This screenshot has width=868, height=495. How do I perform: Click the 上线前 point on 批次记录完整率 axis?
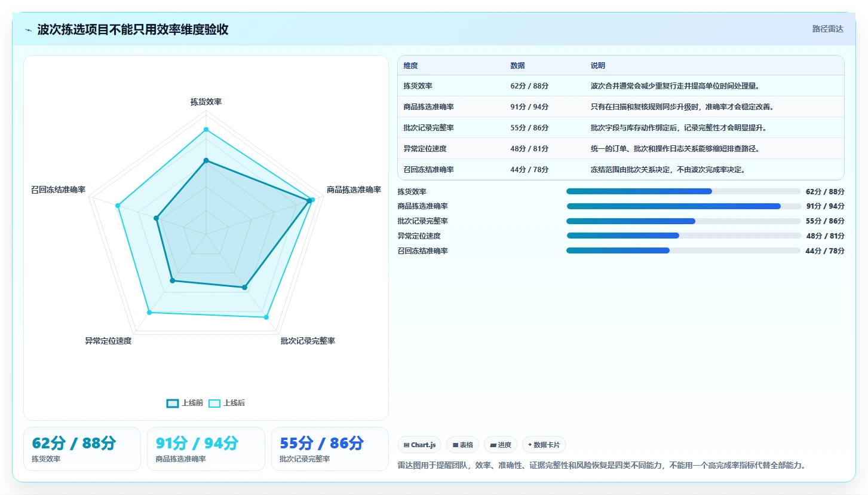coord(244,288)
